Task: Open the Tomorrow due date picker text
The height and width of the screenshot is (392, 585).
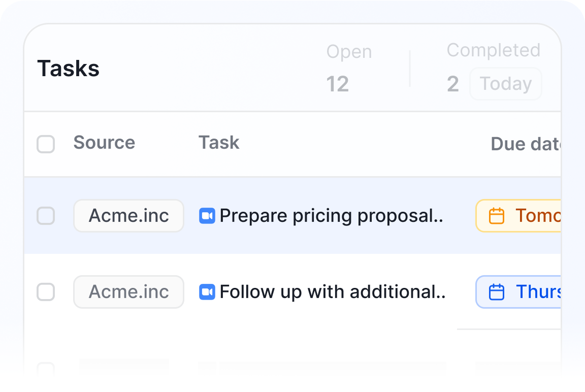Action: 538,216
